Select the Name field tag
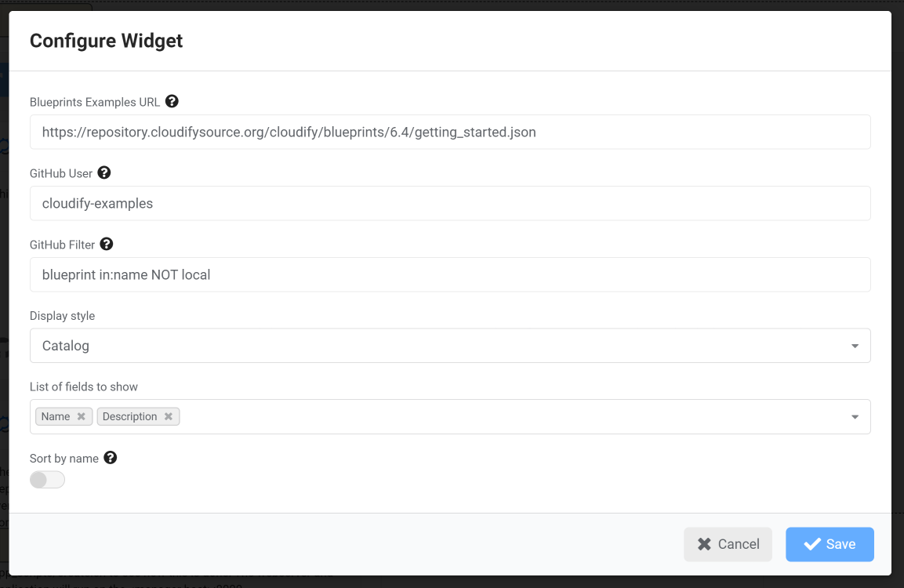The image size is (904, 588). tap(55, 416)
